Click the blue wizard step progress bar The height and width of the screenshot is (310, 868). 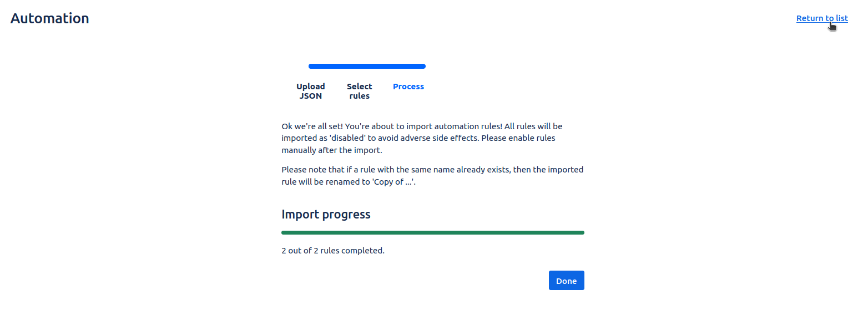[367, 67]
